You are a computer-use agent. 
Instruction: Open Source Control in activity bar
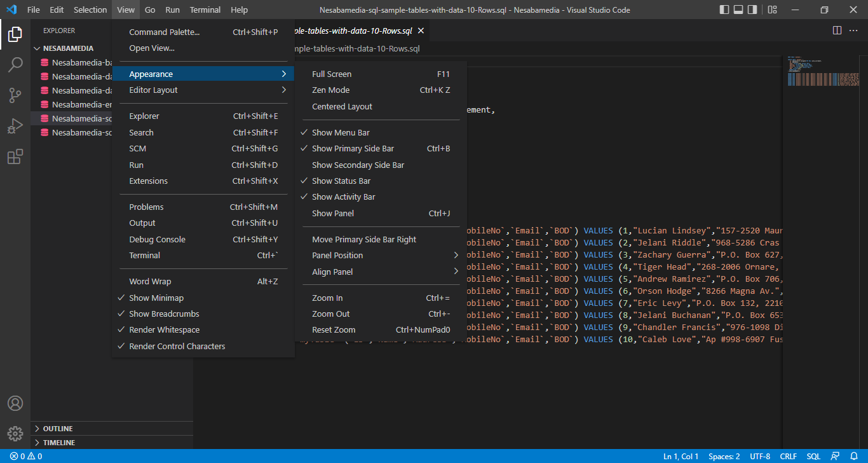tap(15, 95)
